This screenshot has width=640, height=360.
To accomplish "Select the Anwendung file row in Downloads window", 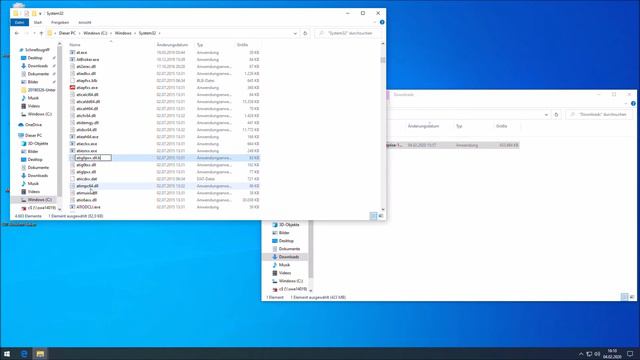I will (x=452, y=145).
